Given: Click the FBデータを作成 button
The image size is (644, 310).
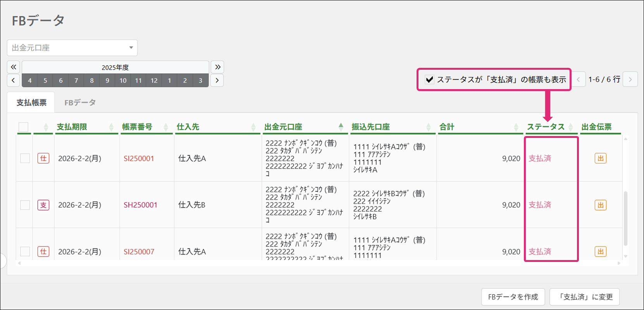Looking at the screenshot, I should click(x=513, y=297).
